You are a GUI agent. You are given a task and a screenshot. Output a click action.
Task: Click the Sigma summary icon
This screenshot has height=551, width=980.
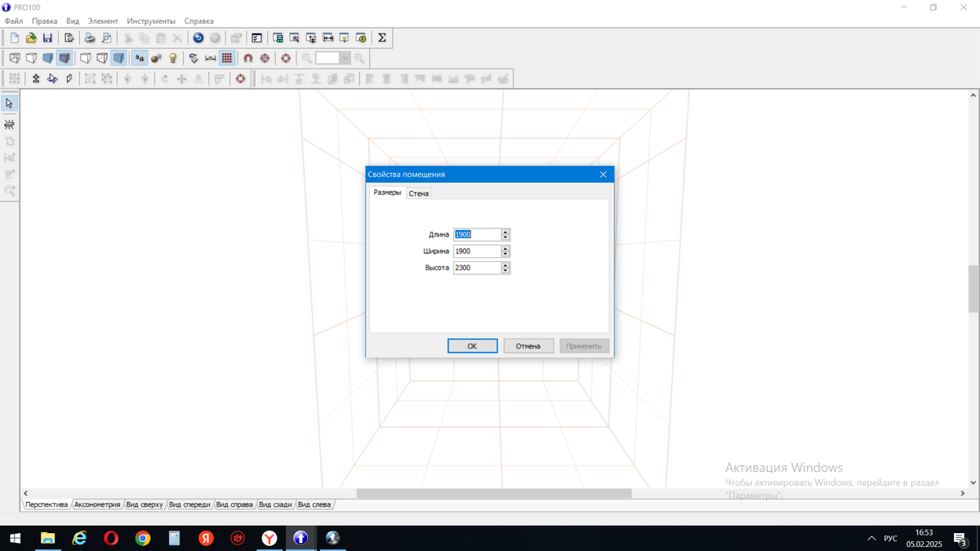(x=381, y=38)
